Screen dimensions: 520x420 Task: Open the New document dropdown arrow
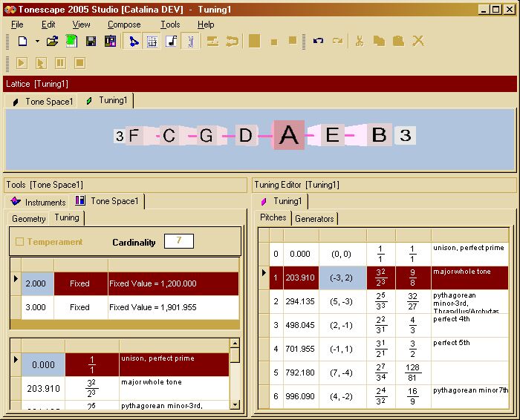[x=37, y=42]
